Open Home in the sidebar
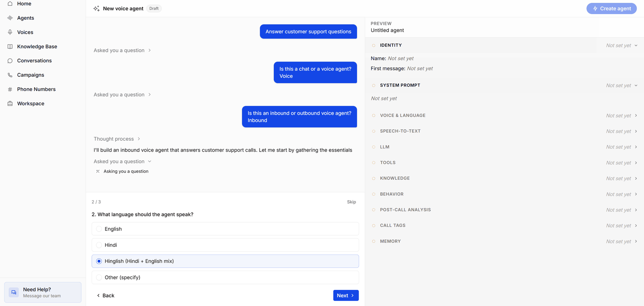 coord(24,4)
